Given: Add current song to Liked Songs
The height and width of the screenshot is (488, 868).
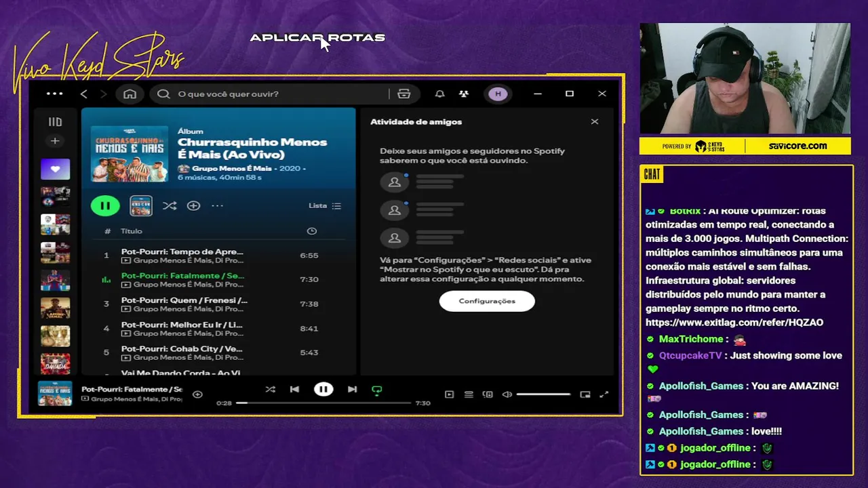Looking at the screenshot, I should [197, 394].
